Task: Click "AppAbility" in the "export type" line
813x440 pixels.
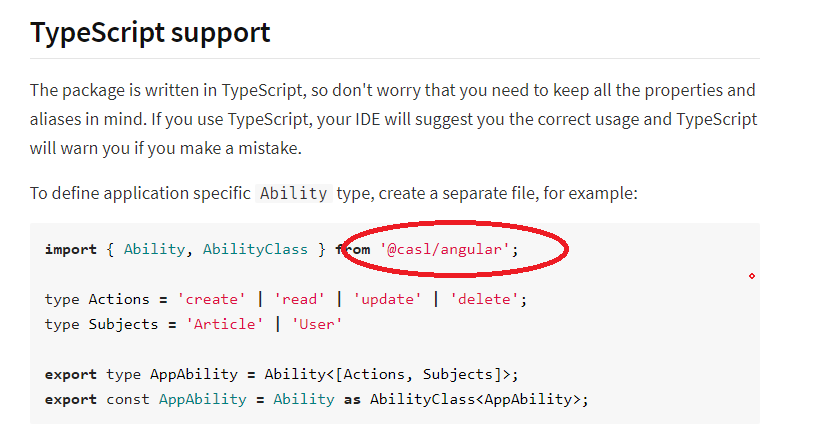Action: click(194, 374)
